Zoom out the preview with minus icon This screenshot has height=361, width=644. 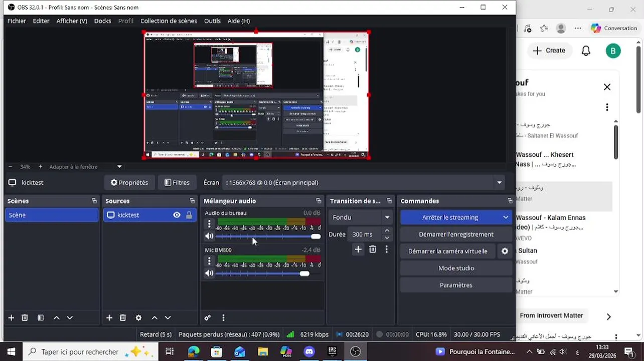pos(10,166)
